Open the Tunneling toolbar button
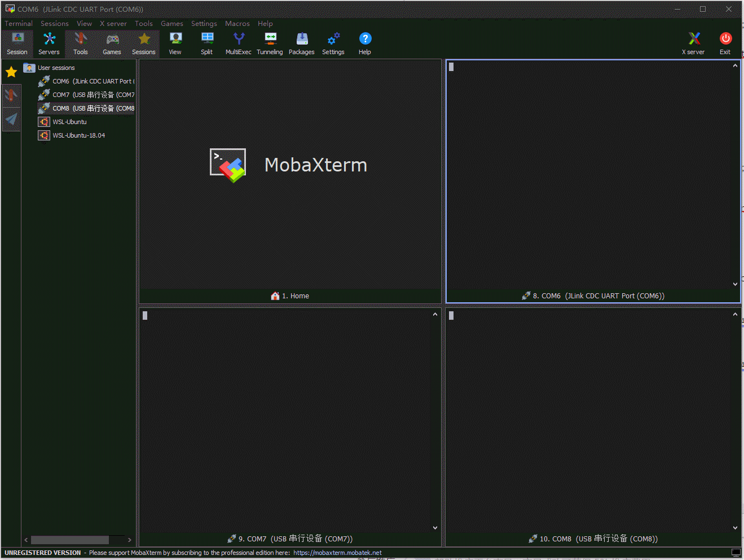The image size is (744, 560). [270, 44]
